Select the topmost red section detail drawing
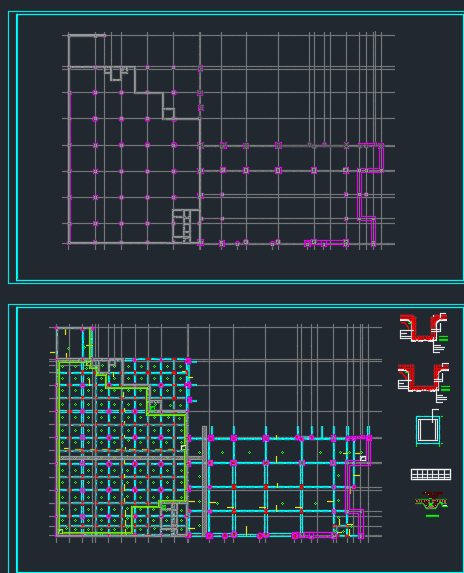The height and width of the screenshot is (573, 464). pos(423,333)
